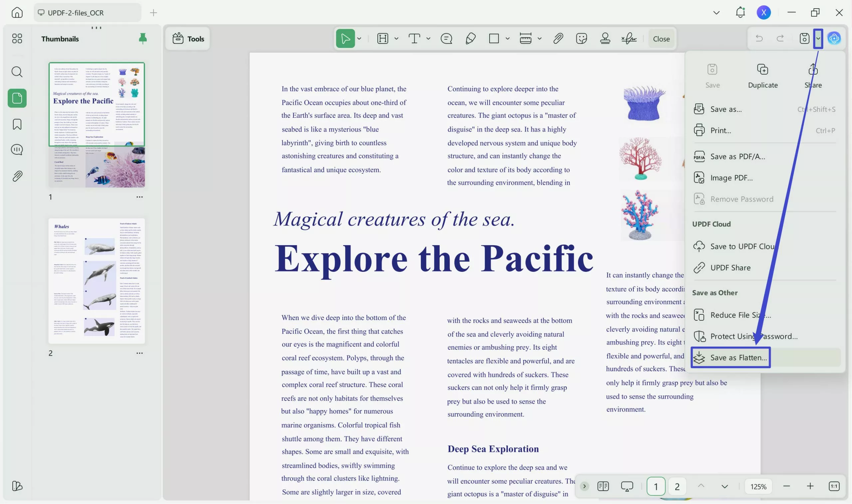The image size is (852, 504).
Task: Select the Text tool in the toolbar
Action: [414, 38]
